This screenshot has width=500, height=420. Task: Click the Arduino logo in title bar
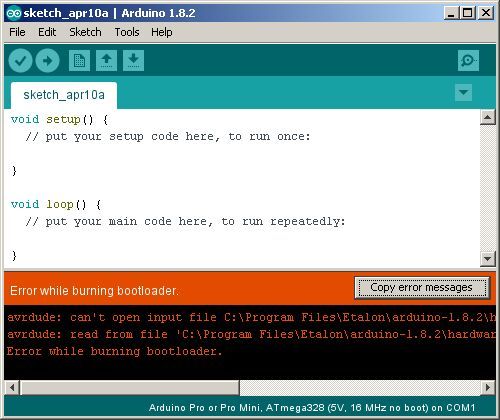[14, 13]
